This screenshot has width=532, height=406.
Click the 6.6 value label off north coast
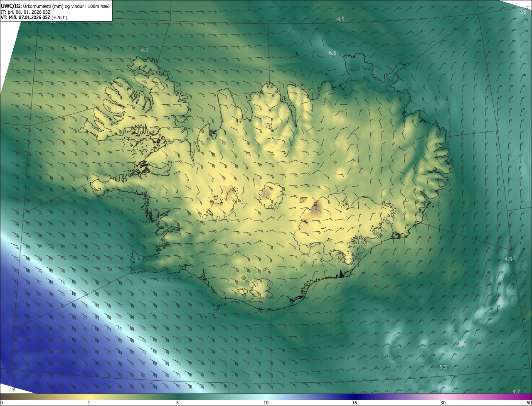click(x=332, y=53)
